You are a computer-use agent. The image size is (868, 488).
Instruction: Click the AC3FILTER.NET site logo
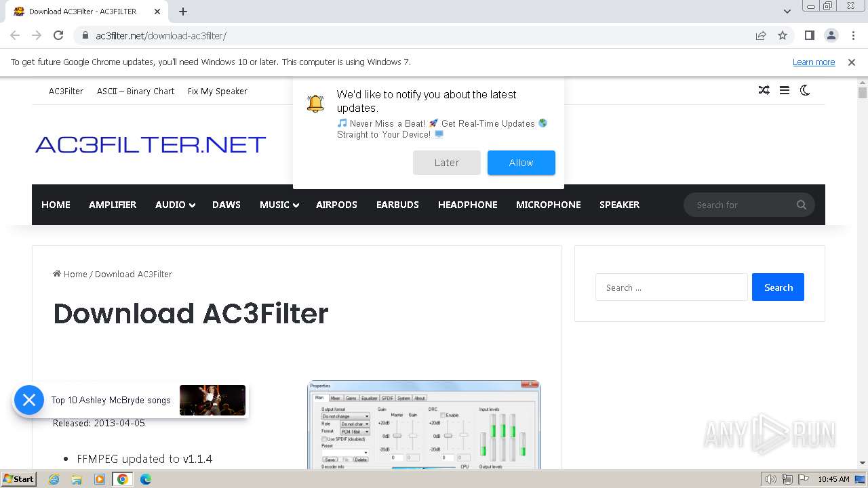coord(151,144)
